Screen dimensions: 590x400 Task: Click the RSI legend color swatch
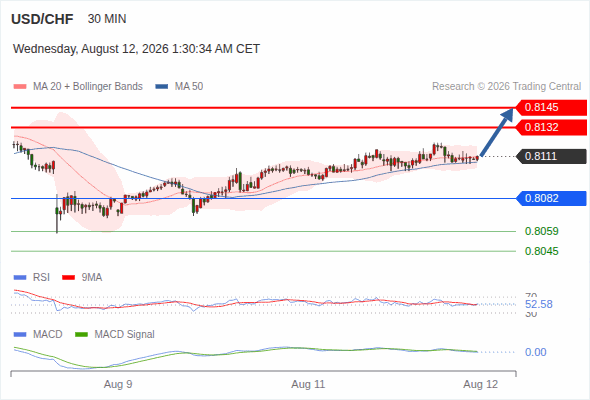tap(20, 278)
